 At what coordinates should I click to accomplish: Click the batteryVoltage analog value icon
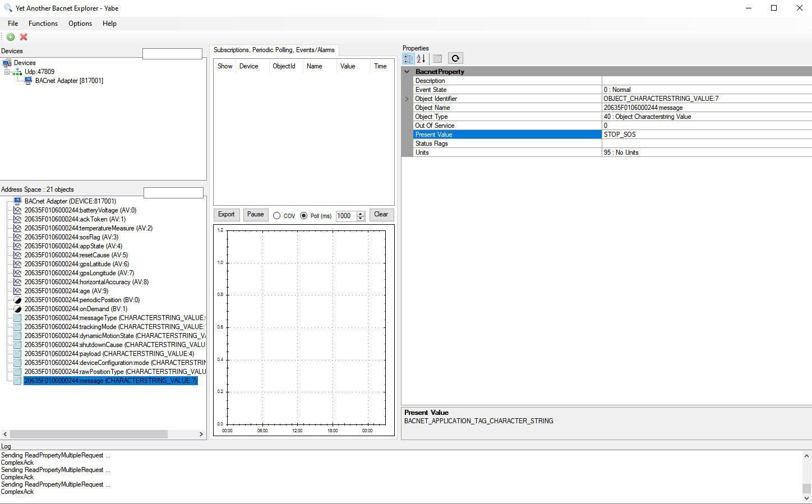(x=17, y=210)
